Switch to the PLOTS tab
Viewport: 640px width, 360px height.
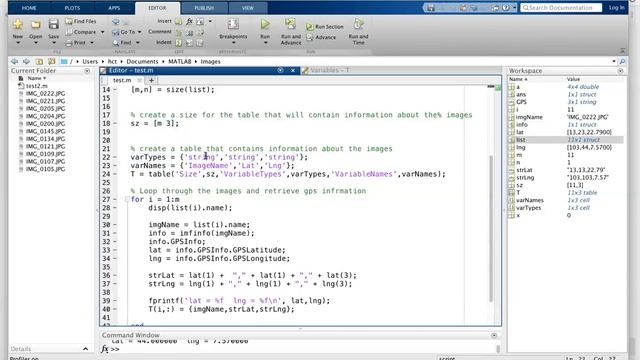click(x=72, y=8)
